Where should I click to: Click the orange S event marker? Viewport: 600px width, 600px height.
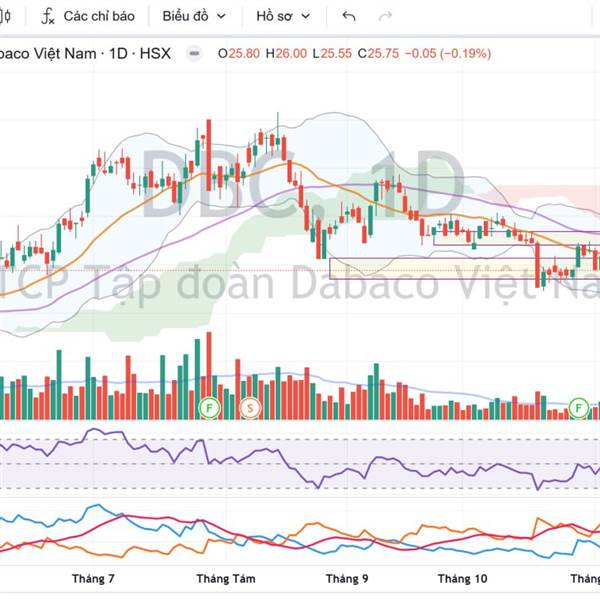(x=250, y=408)
